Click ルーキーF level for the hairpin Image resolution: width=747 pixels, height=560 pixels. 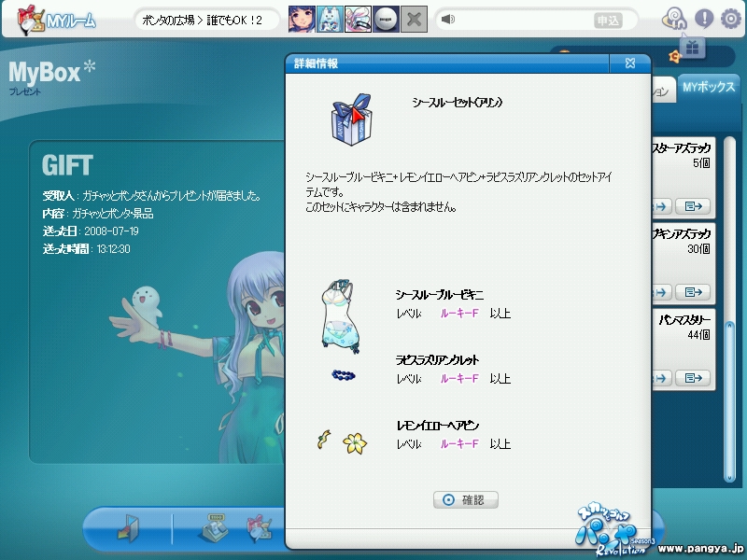459,444
